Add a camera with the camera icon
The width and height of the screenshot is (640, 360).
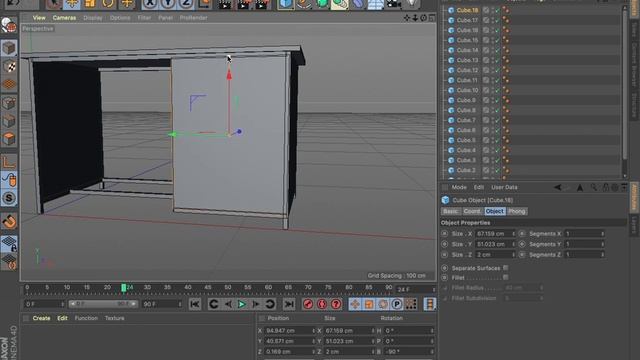393,4
